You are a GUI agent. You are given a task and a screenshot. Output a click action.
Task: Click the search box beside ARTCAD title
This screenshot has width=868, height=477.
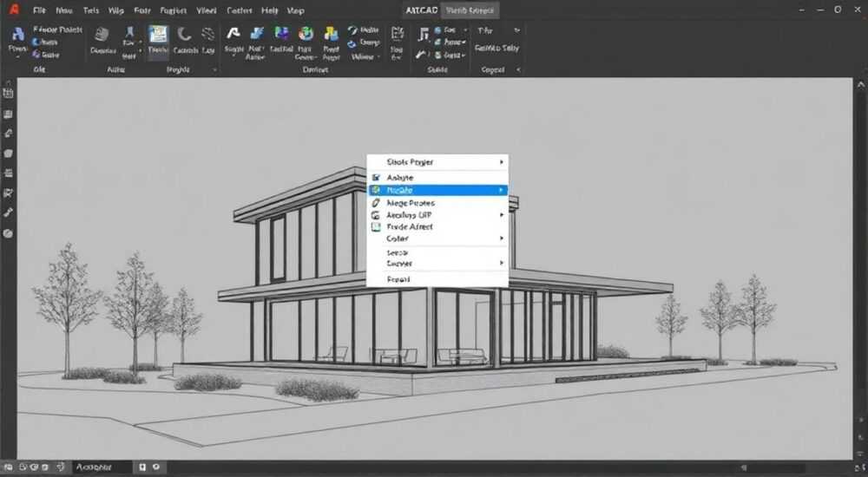[x=470, y=10]
